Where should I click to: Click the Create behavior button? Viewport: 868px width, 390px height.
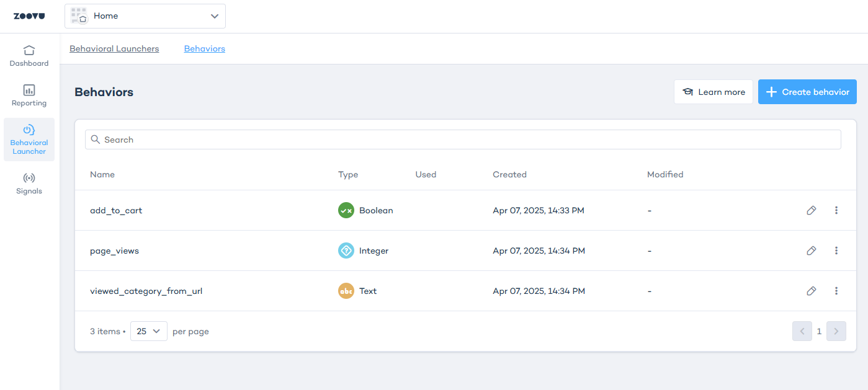[807, 92]
